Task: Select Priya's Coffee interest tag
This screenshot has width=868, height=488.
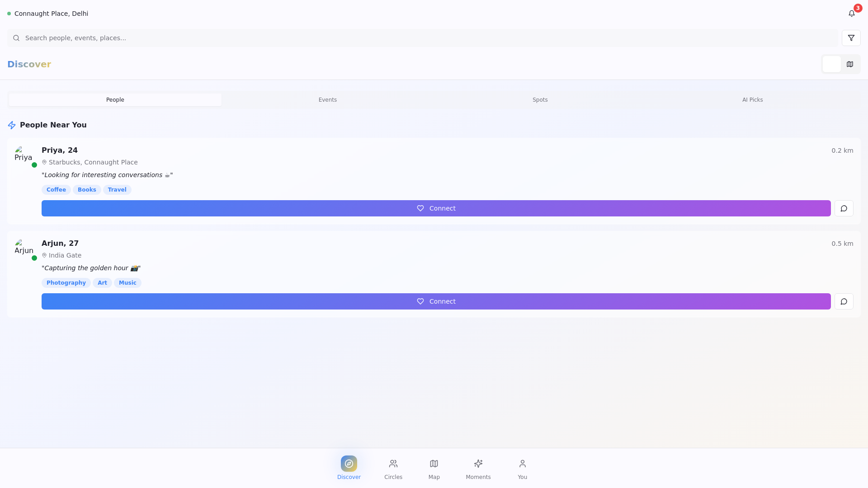Action: (x=56, y=190)
